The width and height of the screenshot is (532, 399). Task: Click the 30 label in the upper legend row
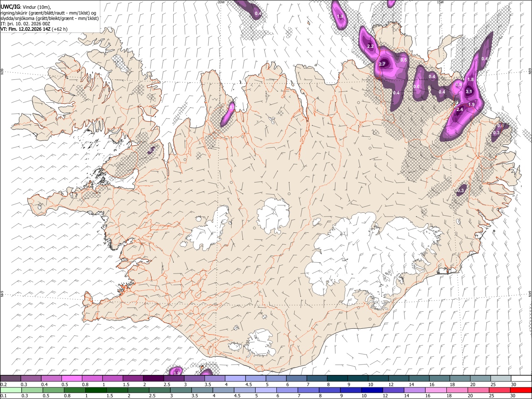tap(514, 384)
